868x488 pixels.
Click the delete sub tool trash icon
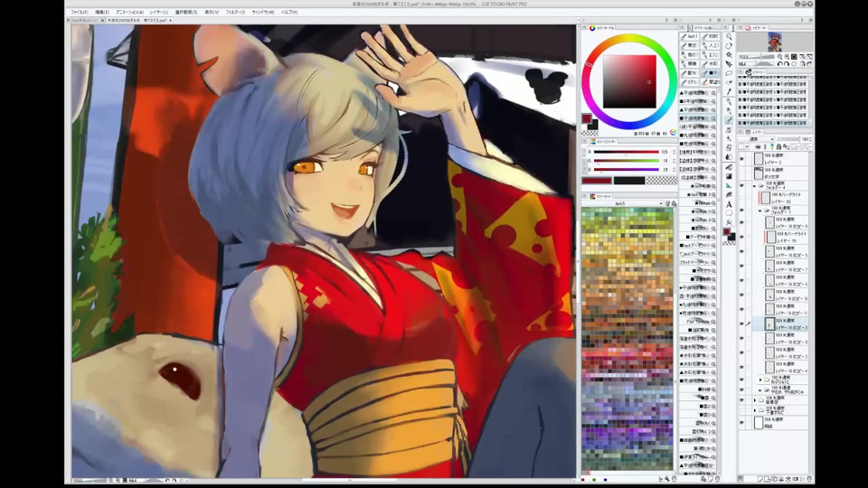(717, 479)
